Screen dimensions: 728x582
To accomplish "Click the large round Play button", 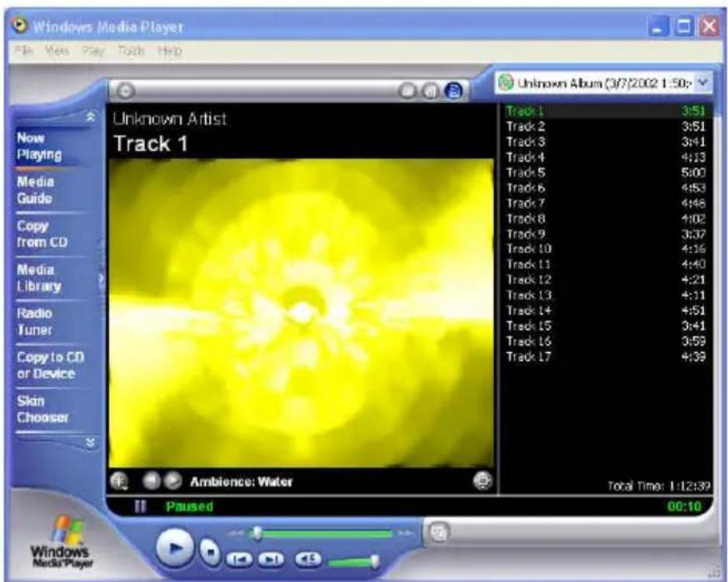I will 175,549.
